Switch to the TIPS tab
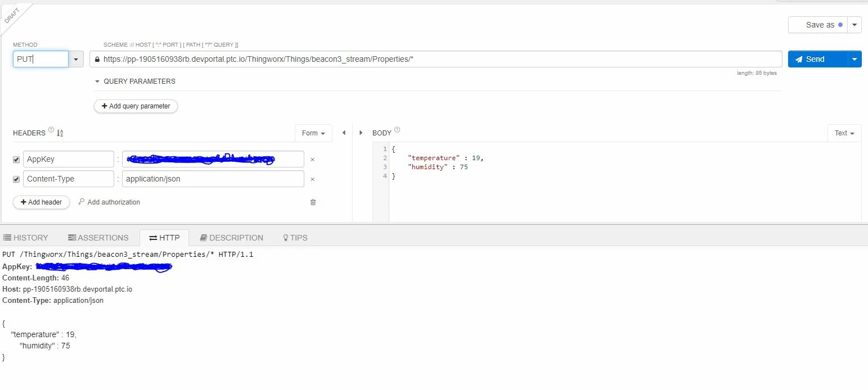 [295, 238]
